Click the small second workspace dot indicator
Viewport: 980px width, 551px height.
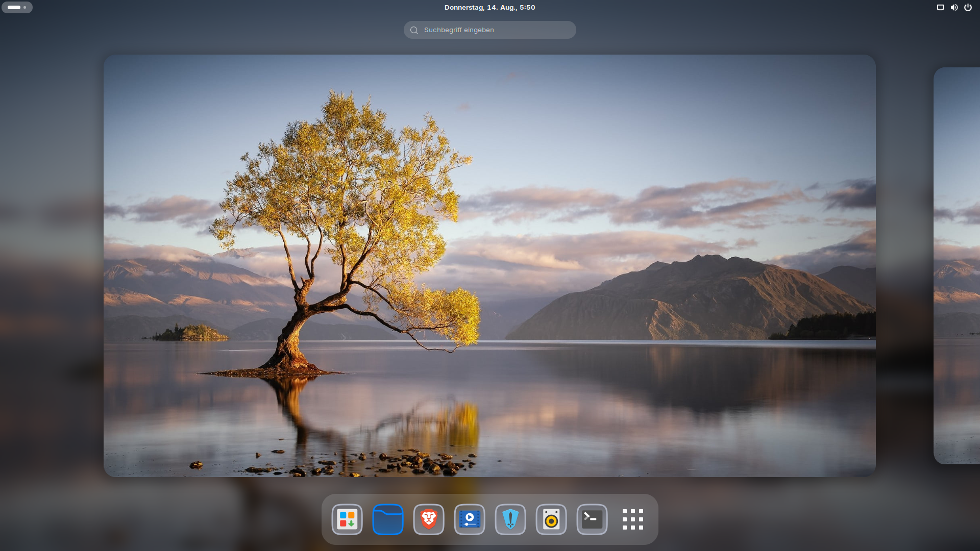click(x=24, y=7)
